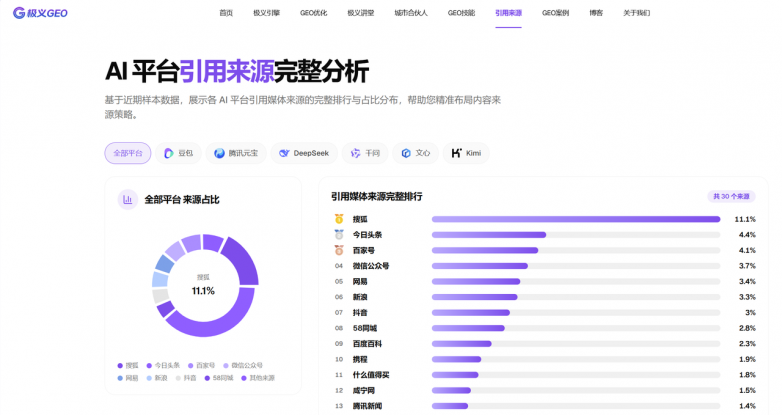Image resolution: width=782 pixels, height=415 pixels.
Task: Click the DeepSeek whale icon
Action: coord(284,153)
